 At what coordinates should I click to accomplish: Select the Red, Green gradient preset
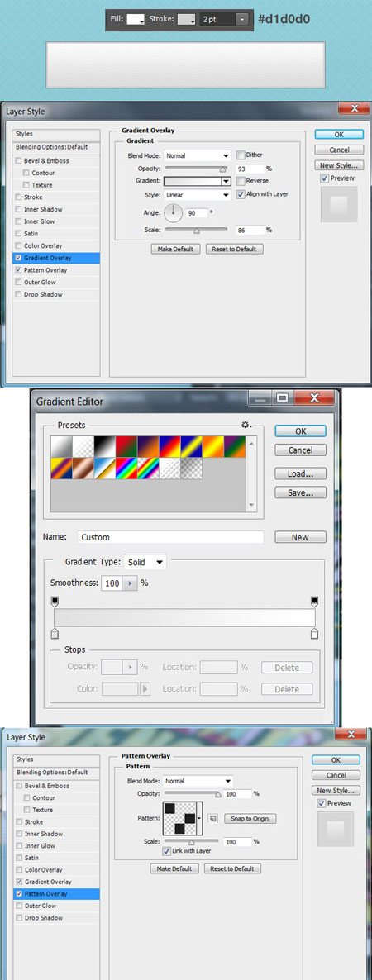pos(127,447)
